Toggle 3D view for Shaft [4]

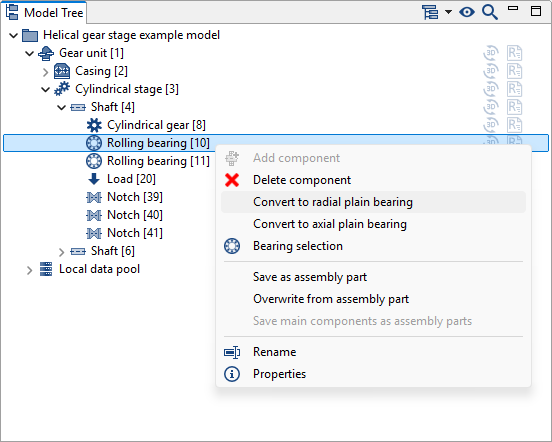[491, 107]
